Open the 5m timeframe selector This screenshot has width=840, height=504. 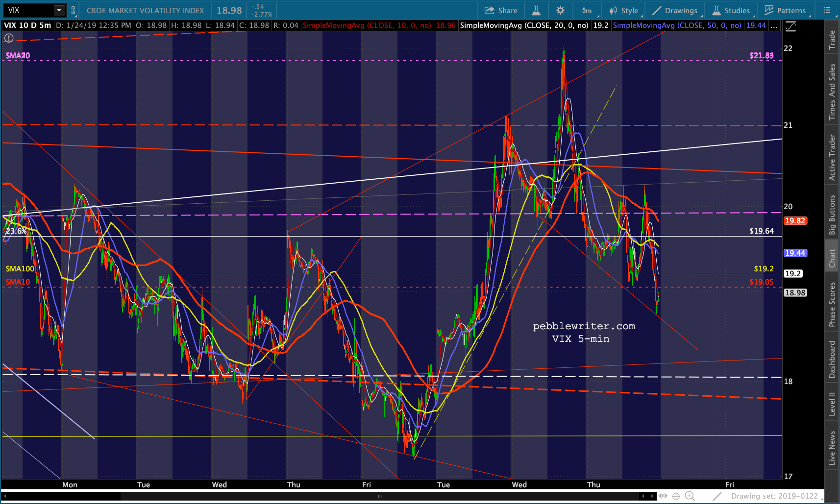[x=587, y=10]
